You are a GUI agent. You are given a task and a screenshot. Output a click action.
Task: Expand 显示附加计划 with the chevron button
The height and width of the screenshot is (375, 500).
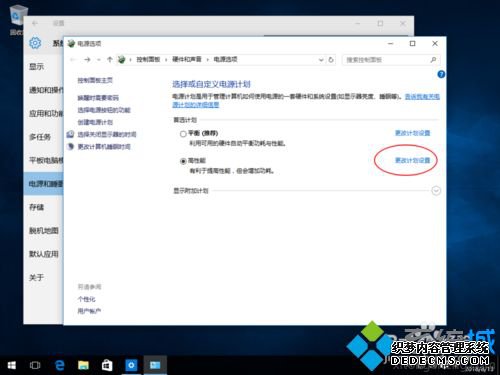point(436,191)
